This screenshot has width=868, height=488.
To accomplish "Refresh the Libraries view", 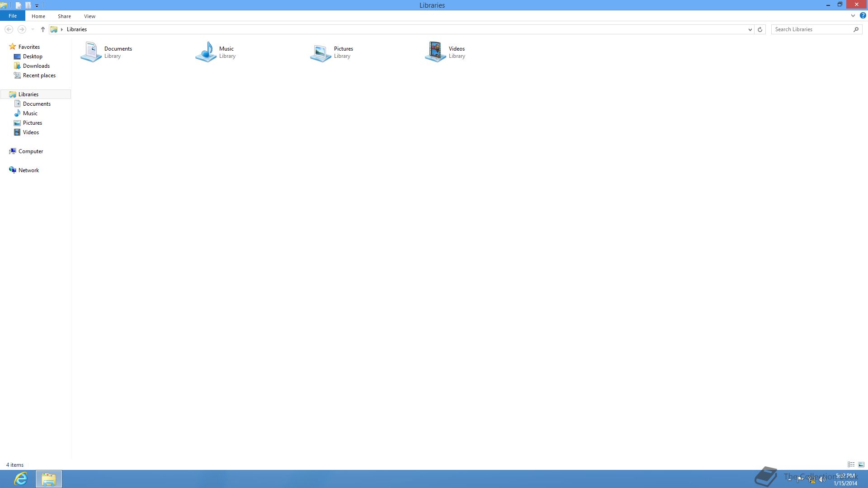I will coord(760,29).
